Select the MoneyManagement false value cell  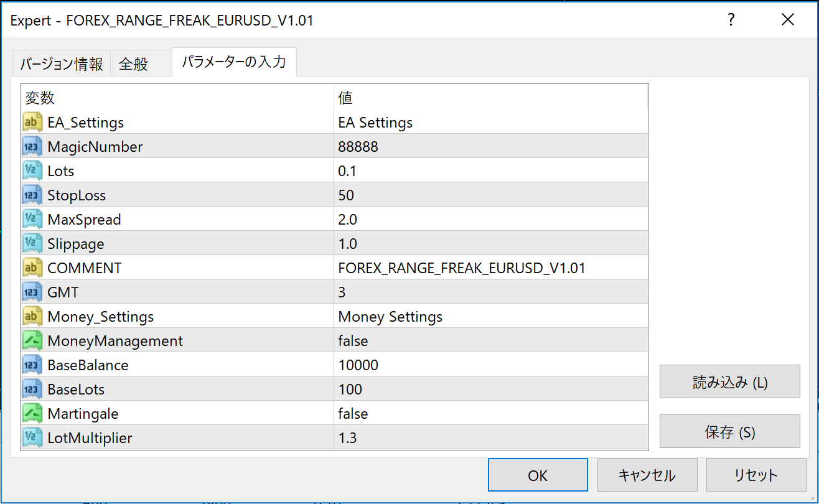tap(490, 341)
